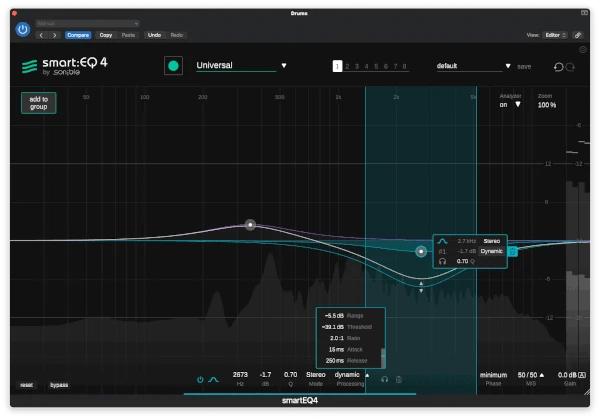Click trash delete icon in bottom bar

click(x=399, y=380)
